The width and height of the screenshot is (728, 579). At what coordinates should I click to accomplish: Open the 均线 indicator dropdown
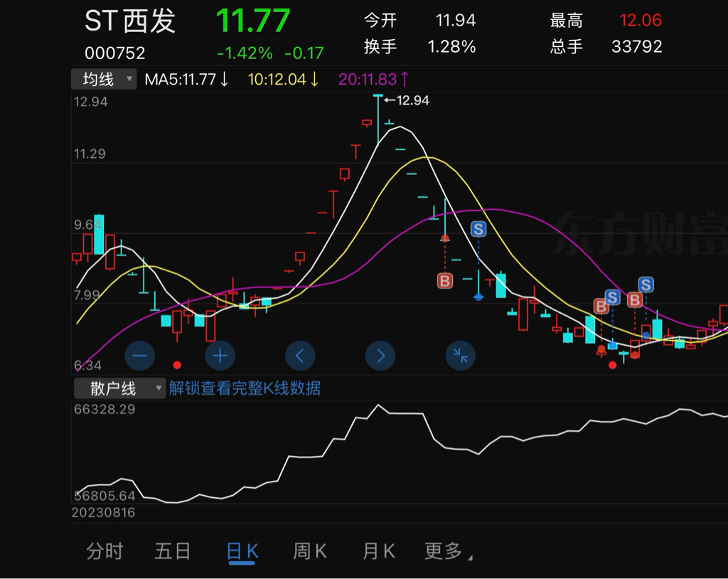coord(104,79)
